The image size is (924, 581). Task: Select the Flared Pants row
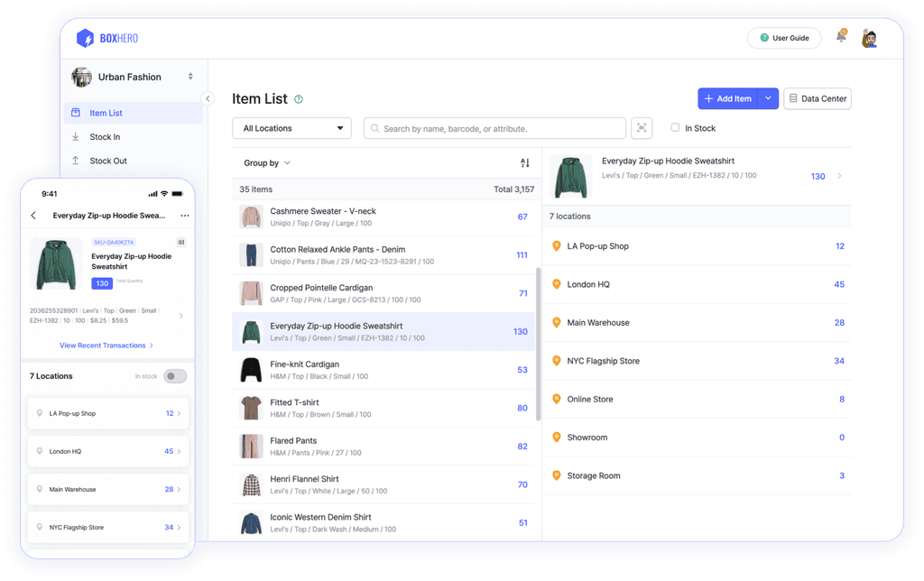click(383, 447)
